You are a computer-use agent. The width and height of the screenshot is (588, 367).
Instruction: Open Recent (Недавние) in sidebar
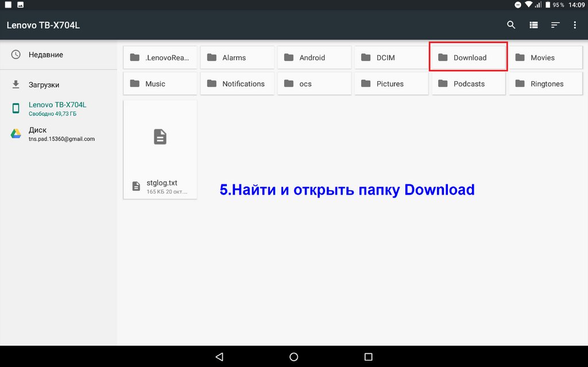click(x=46, y=55)
